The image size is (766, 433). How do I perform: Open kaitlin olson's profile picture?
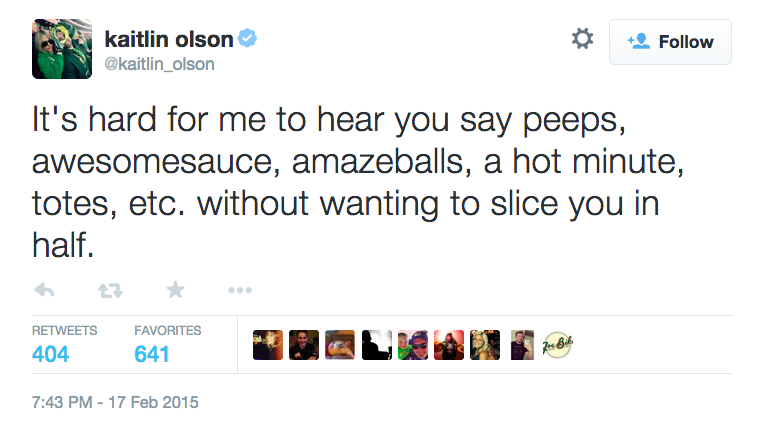62,48
